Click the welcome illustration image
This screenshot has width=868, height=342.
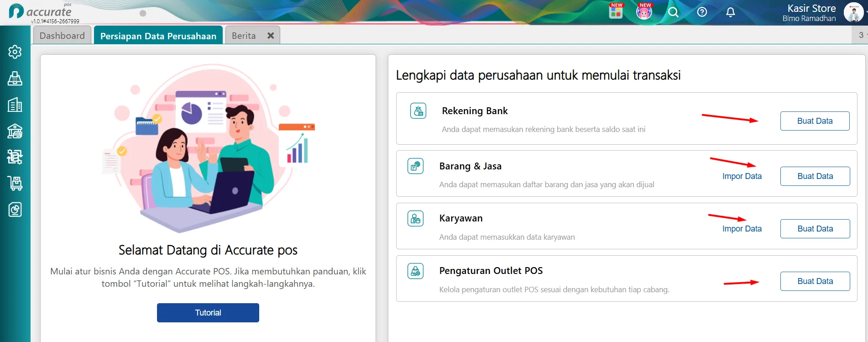point(208,148)
